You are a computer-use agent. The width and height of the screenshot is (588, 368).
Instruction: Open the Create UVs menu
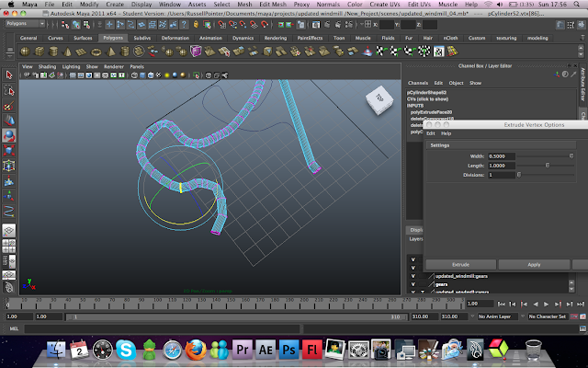tap(385, 4)
